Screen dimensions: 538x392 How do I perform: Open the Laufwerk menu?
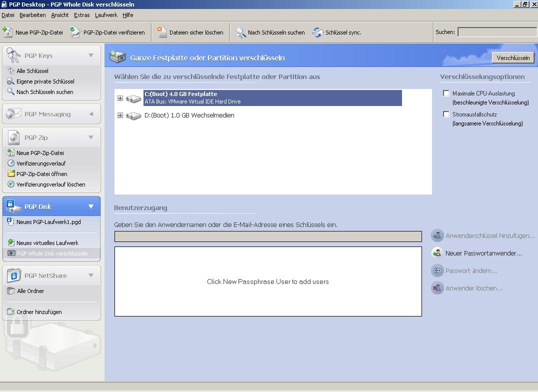[x=106, y=15]
